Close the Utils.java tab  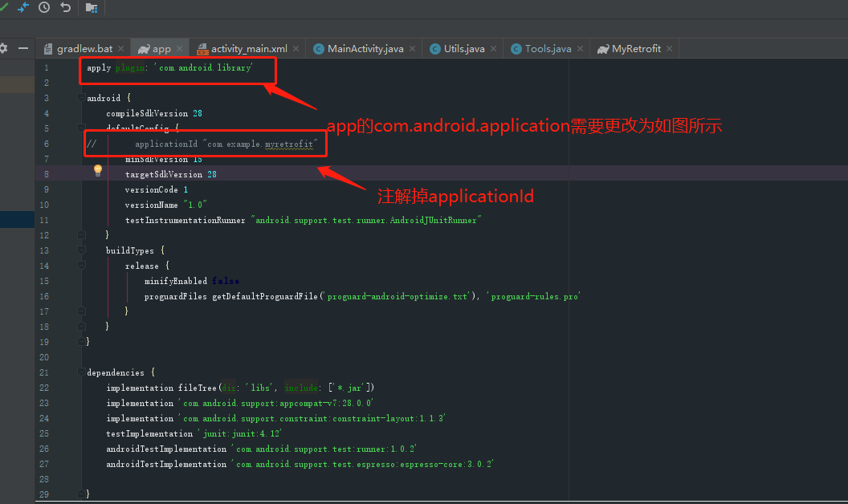493,49
